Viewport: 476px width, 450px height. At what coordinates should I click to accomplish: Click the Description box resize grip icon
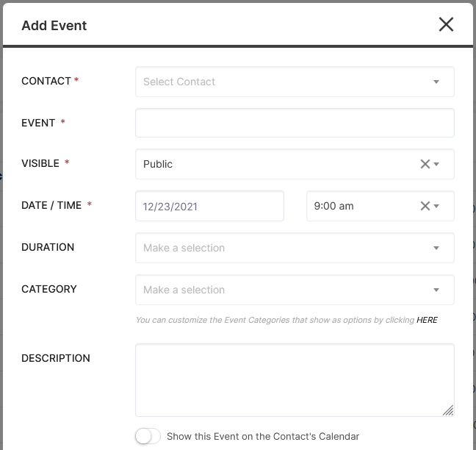(448, 410)
